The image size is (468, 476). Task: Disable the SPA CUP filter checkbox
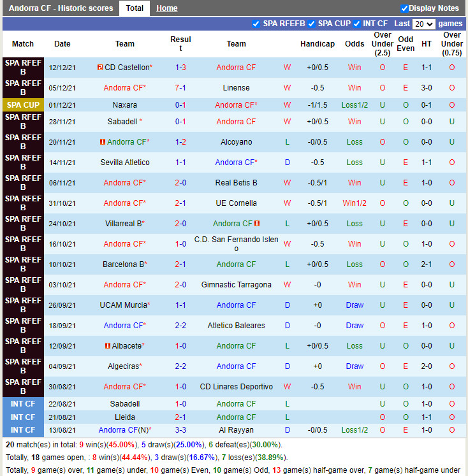tap(312, 24)
